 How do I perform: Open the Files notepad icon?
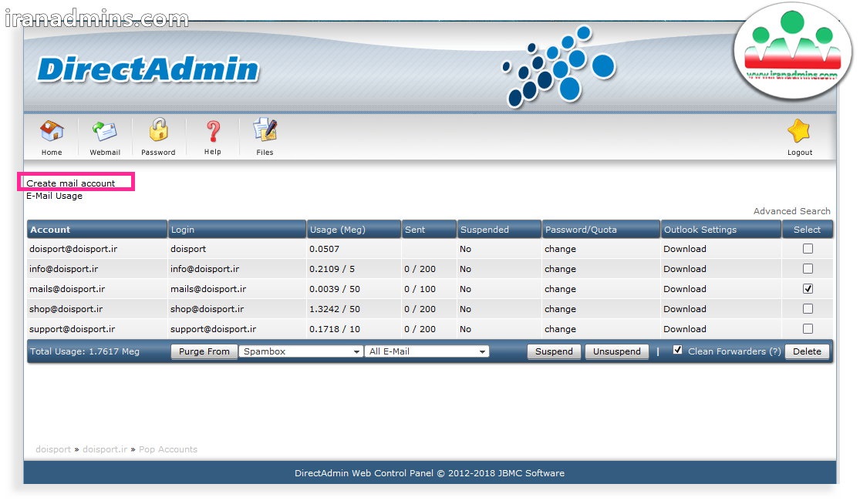pos(265,131)
